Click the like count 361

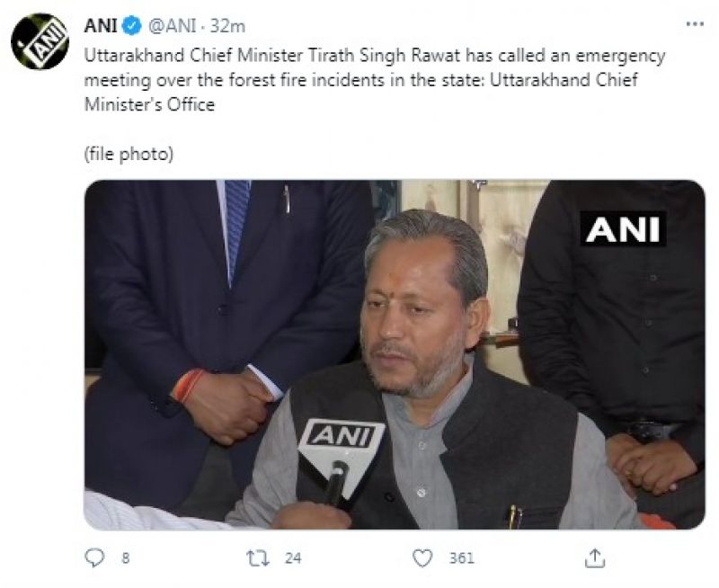coord(461,558)
